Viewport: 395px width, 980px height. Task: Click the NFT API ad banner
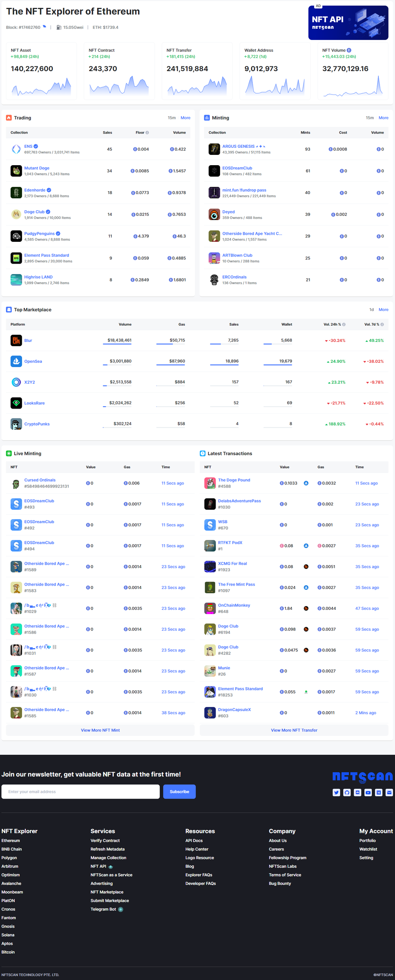[348, 23]
